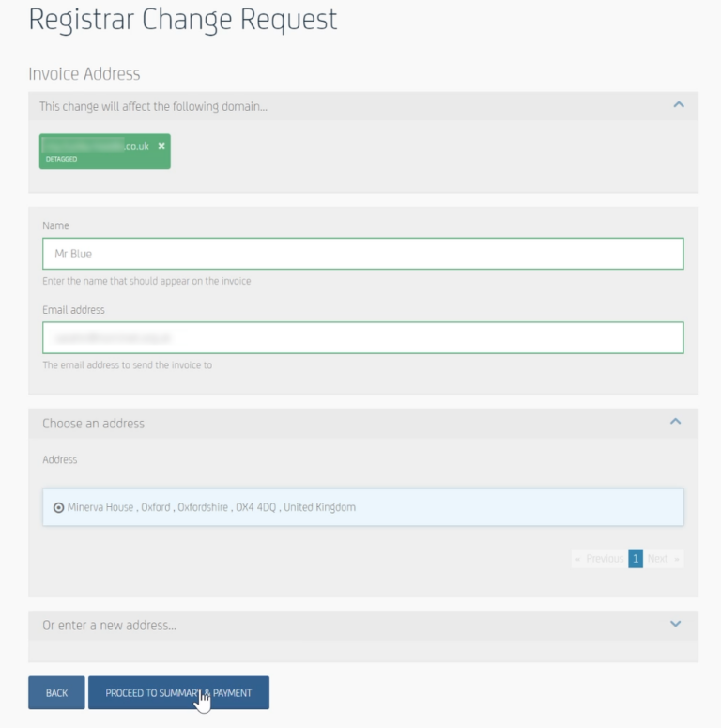This screenshot has height=728, width=721.
Task: Click the 'This change will affect' header
Action: pyautogui.click(x=153, y=106)
